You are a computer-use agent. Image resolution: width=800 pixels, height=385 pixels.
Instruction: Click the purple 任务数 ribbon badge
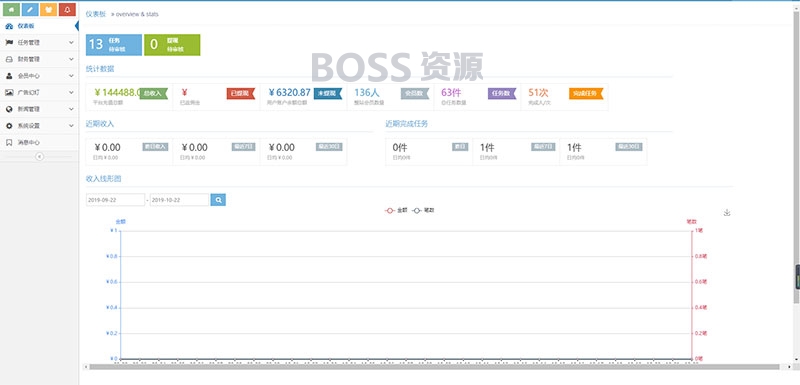pyautogui.click(x=502, y=93)
